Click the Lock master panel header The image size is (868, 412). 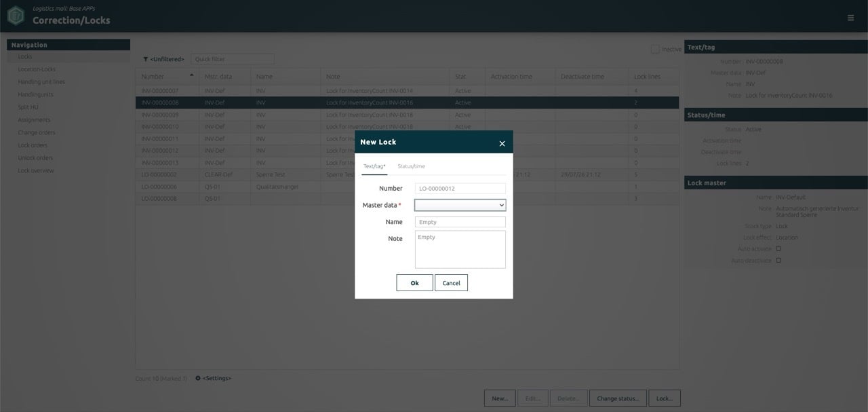click(x=776, y=183)
